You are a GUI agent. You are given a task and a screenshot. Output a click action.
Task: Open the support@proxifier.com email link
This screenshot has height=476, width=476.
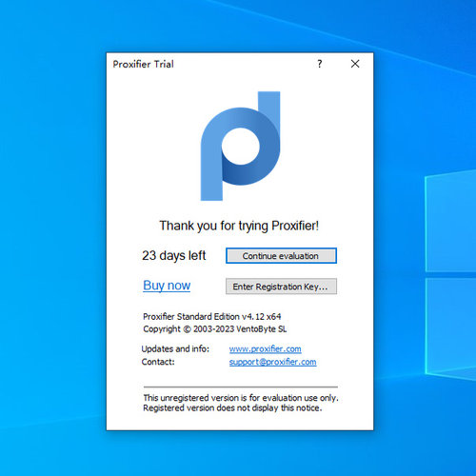tap(272, 362)
